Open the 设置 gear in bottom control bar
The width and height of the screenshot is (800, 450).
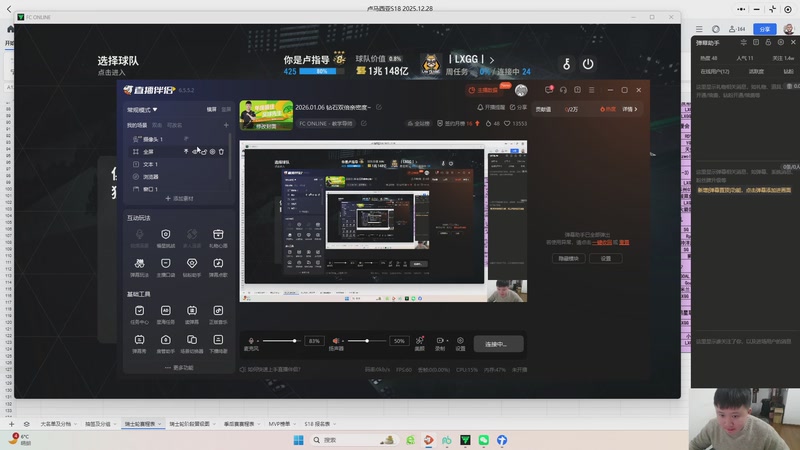460,343
